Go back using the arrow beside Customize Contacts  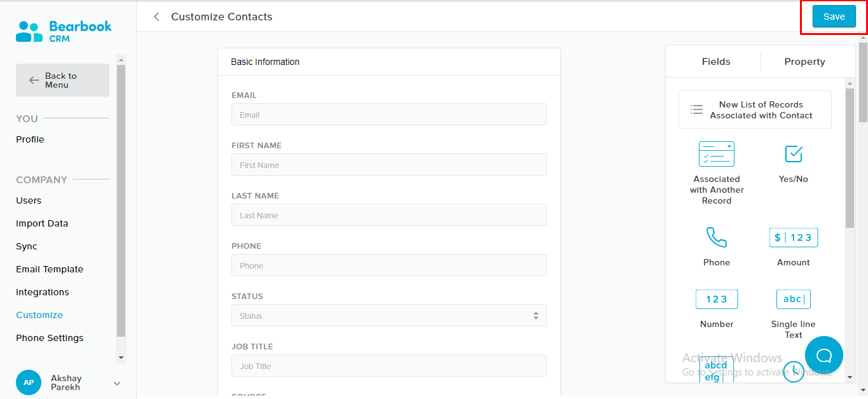point(156,17)
